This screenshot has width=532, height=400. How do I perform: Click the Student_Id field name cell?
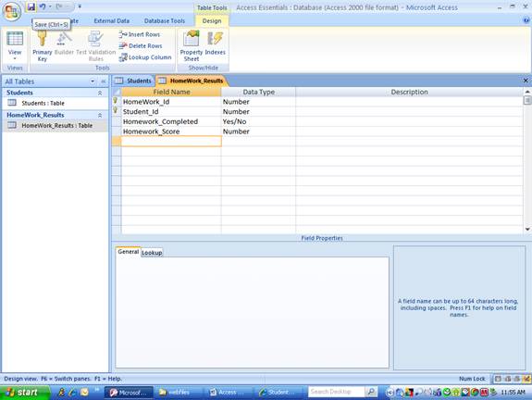pos(171,112)
